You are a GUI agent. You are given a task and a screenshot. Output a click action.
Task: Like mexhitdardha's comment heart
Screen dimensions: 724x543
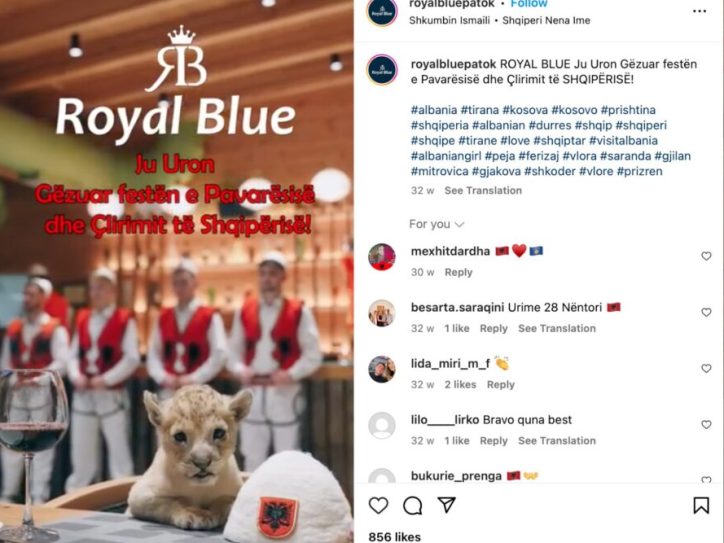click(x=706, y=256)
